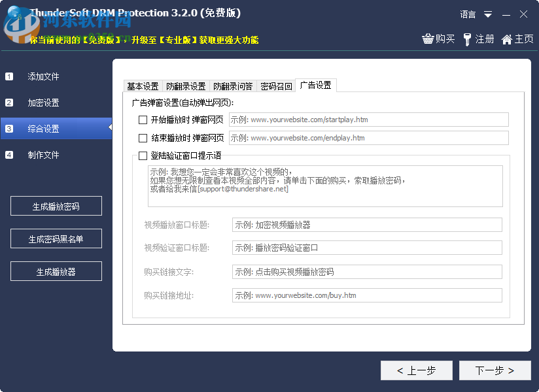
Task: Click the ThunderSoft logo in the title bar
Action: tap(14, 12)
